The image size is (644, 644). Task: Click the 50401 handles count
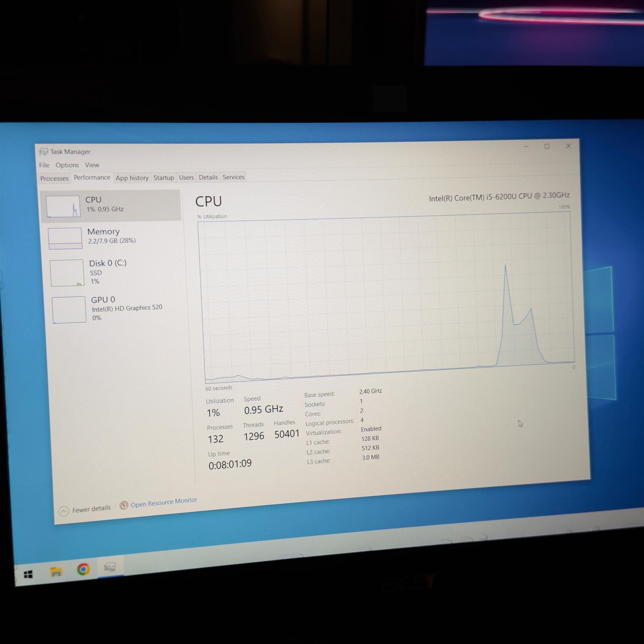(x=287, y=434)
